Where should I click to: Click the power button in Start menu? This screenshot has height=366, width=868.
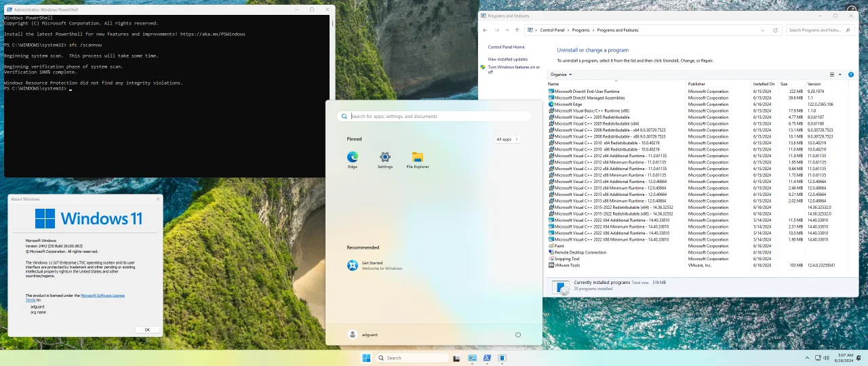click(518, 334)
